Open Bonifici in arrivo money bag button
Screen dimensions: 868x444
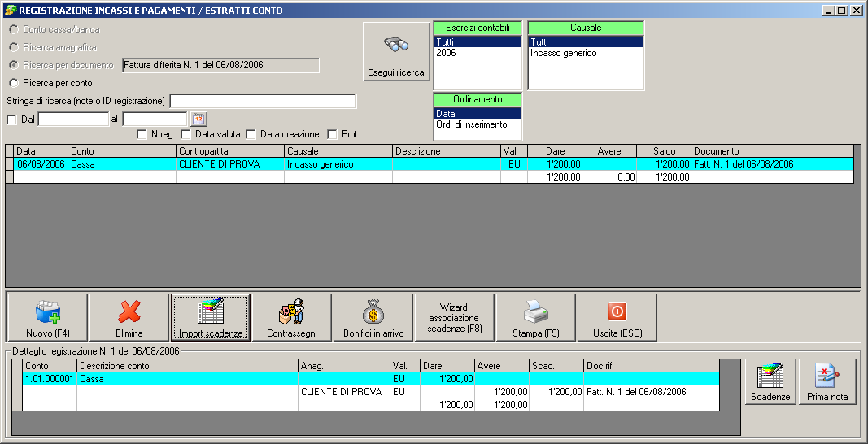point(373,318)
